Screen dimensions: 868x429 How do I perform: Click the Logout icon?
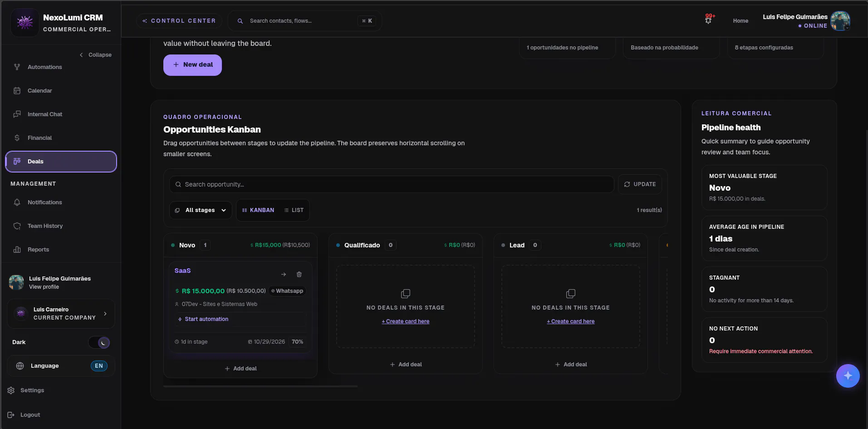point(11,415)
